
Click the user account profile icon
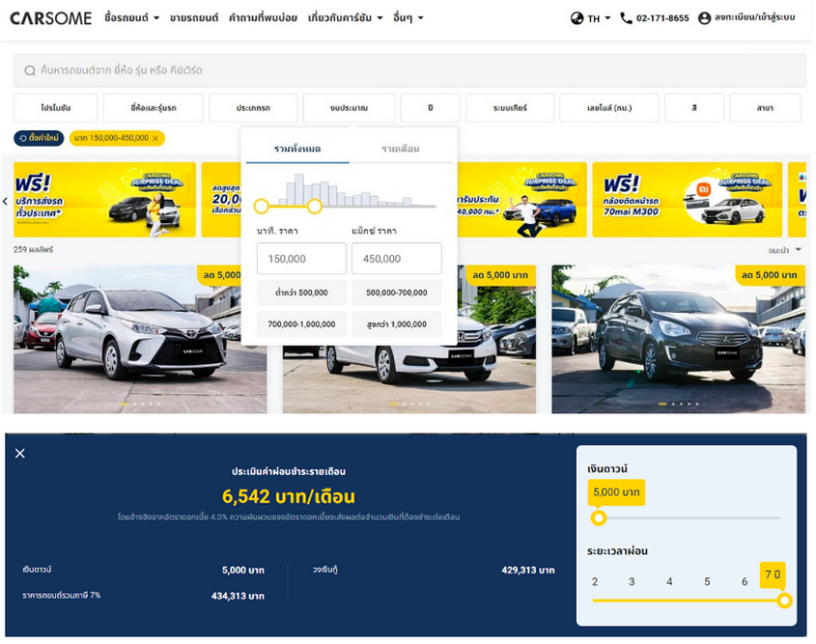704,18
